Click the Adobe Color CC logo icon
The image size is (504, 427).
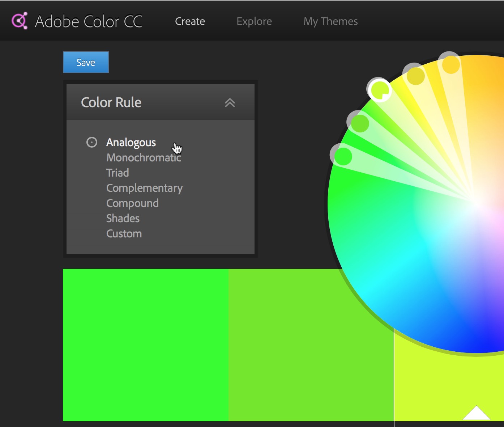tap(20, 21)
